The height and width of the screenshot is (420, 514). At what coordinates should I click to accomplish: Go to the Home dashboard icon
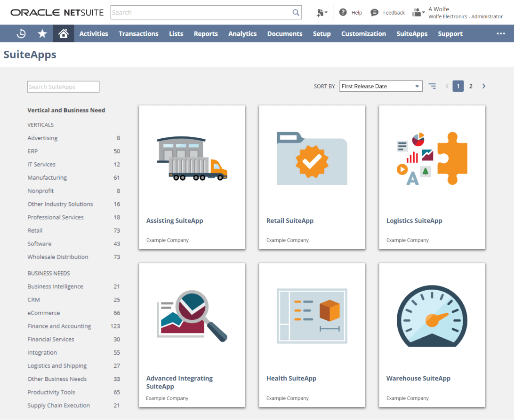coord(63,33)
